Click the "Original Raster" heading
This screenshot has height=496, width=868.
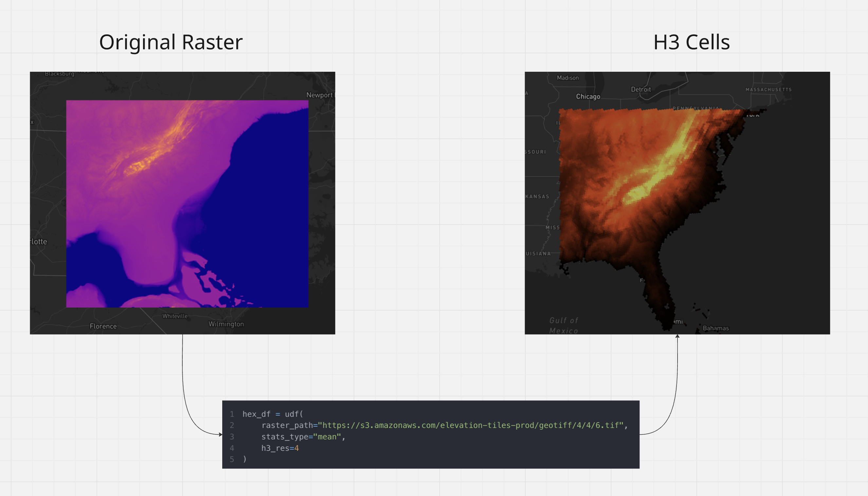(x=171, y=42)
